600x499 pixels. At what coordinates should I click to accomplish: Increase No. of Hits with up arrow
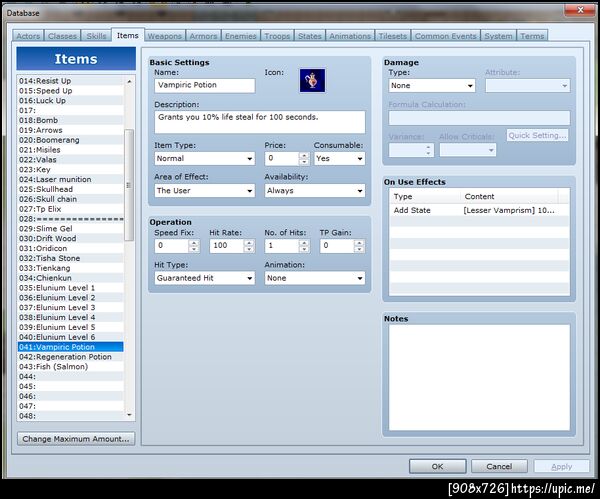pyautogui.click(x=304, y=242)
